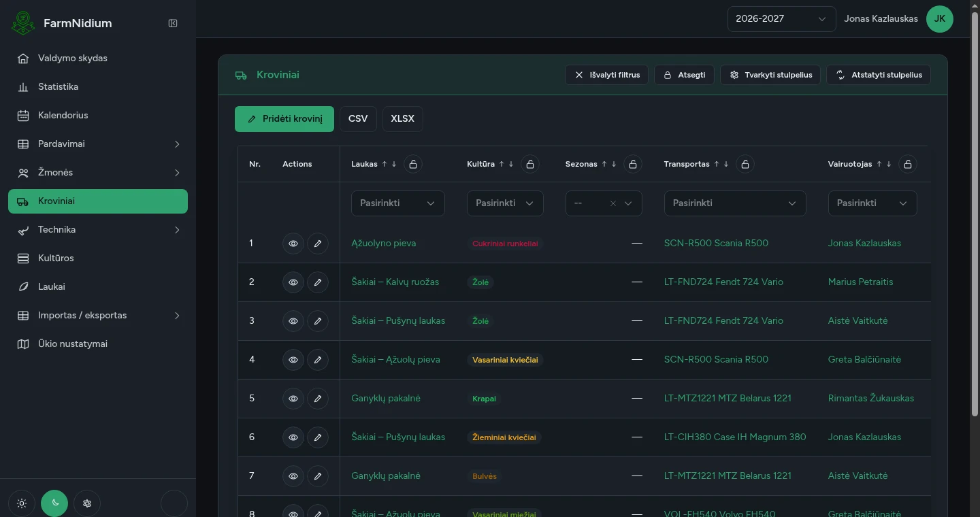Click Pridėti krovinį button

(x=284, y=119)
